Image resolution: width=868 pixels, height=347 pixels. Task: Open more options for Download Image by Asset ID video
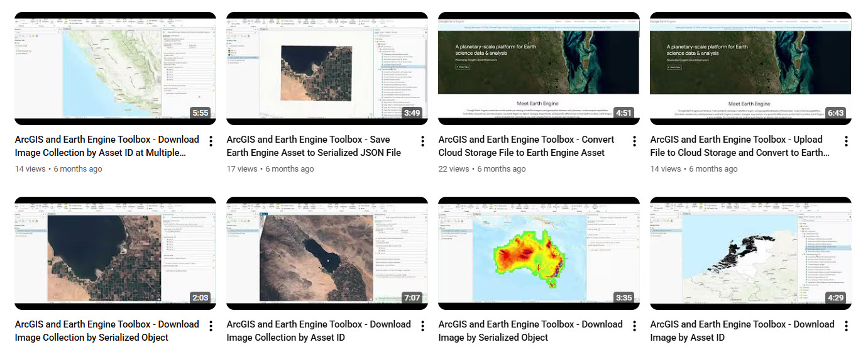[x=847, y=326]
